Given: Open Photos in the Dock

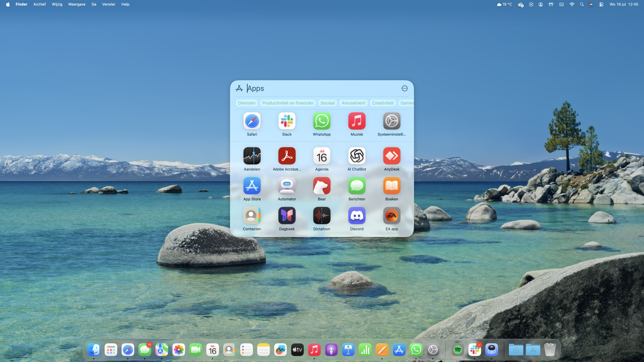Looking at the screenshot, I should [x=179, y=350].
